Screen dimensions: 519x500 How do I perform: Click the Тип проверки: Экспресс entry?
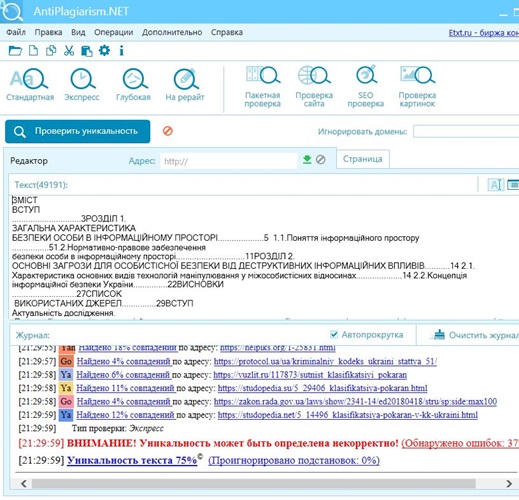(x=118, y=428)
